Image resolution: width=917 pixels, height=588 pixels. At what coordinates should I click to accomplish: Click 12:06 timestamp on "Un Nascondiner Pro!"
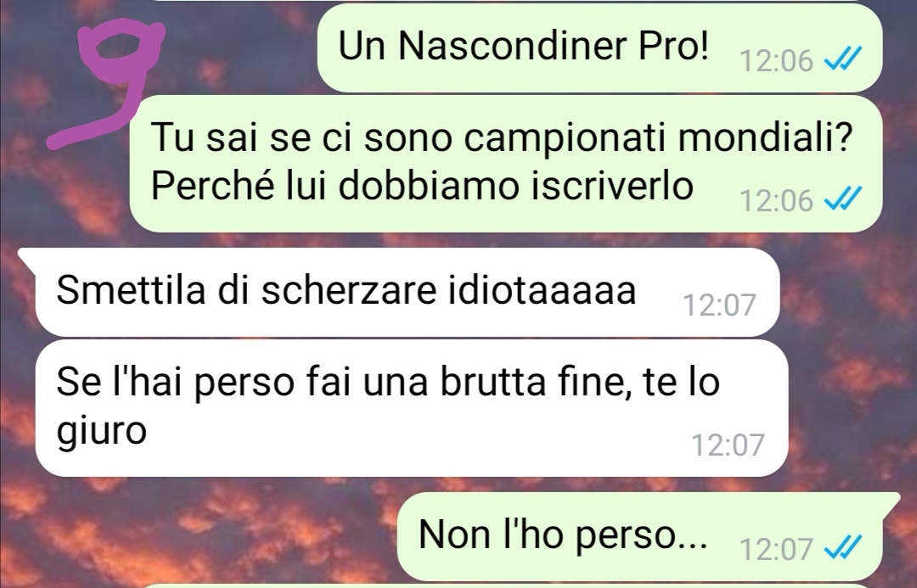[x=776, y=61]
